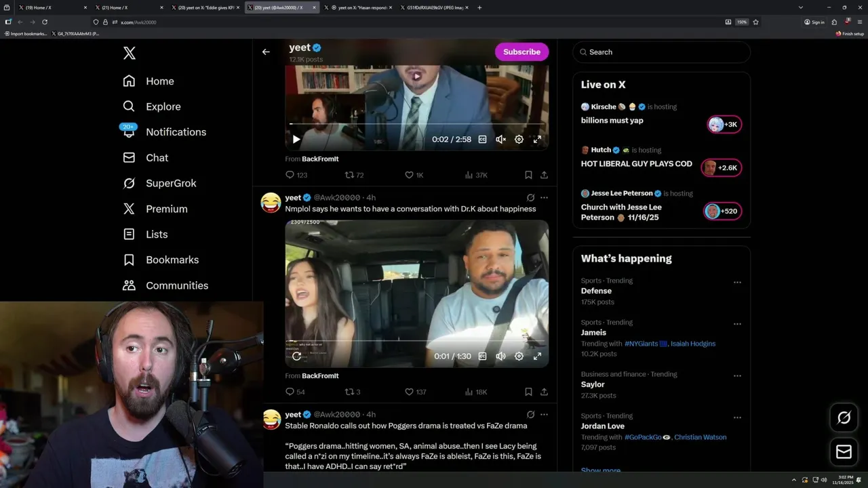Go back with the profile back arrow

266,52
